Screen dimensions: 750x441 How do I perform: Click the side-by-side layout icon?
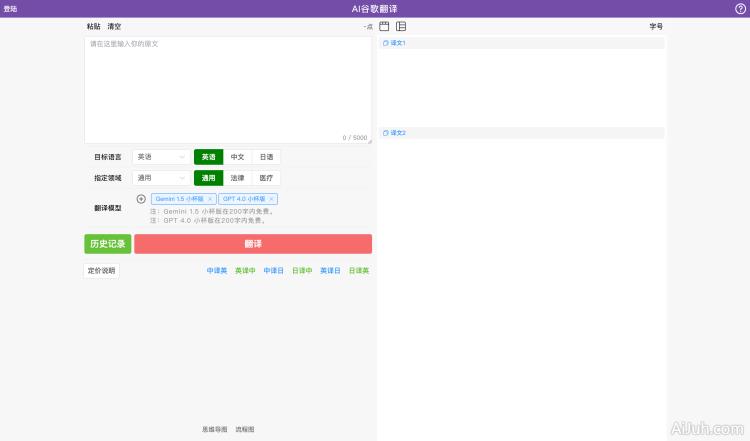pos(401,26)
